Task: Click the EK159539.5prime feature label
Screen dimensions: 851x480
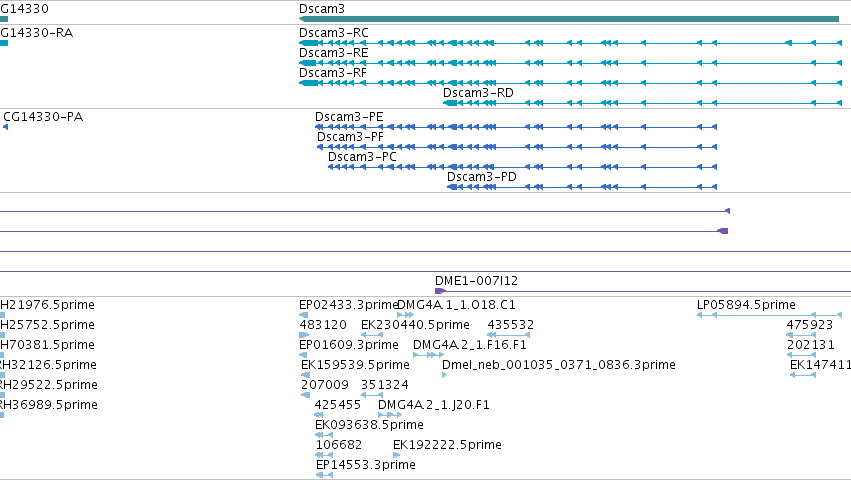Action: click(x=355, y=365)
